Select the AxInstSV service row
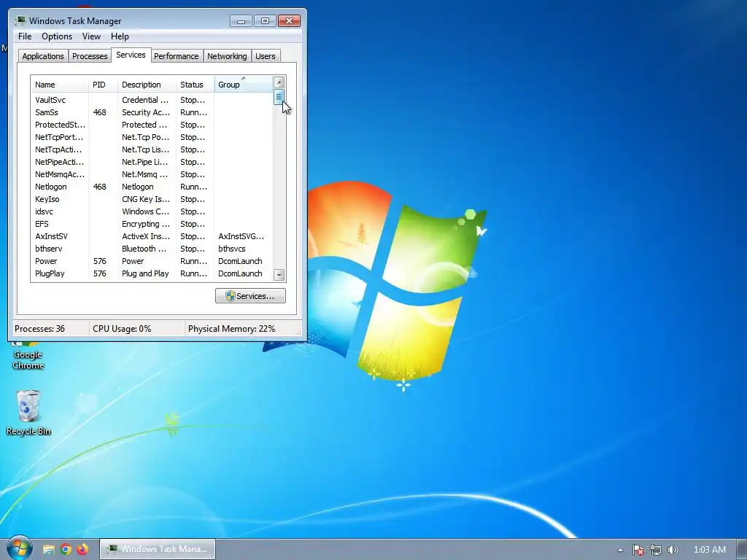The height and width of the screenshot is (560, 747). coord(152,236)
